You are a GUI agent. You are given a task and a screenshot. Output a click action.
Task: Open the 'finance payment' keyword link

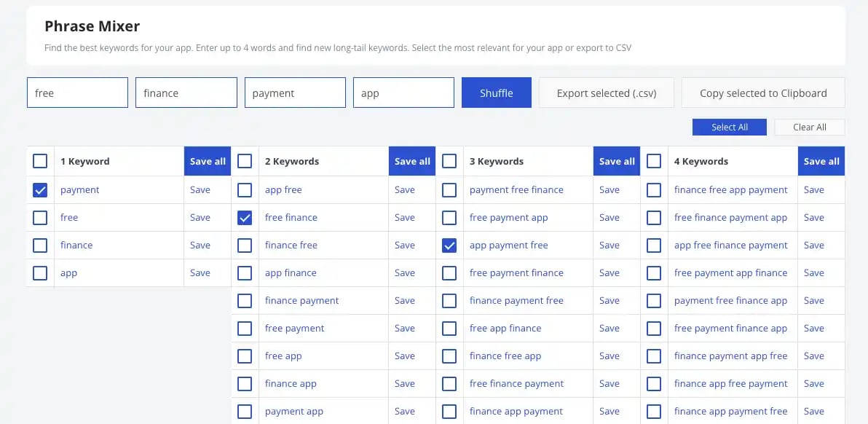pyautogui.click(x=301, y=301)
